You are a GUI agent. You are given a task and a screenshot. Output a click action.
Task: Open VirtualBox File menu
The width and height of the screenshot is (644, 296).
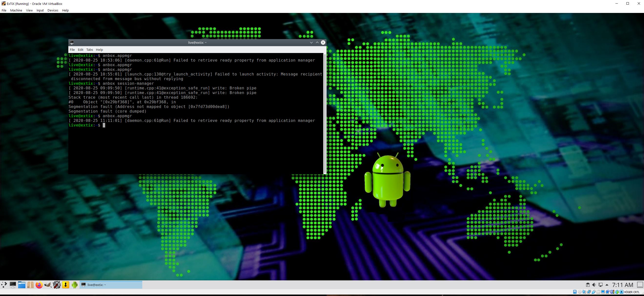pos(4,10)
